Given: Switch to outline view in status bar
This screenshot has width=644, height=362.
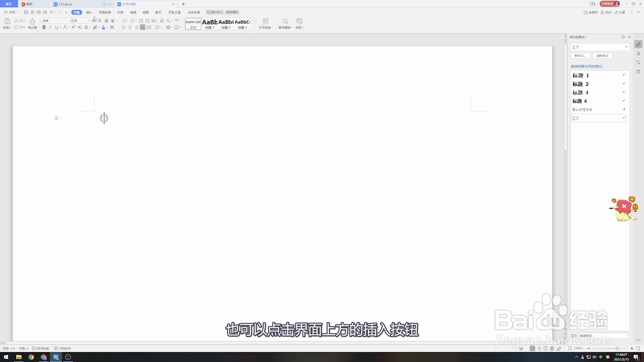Looking at the screenshot, I should coord(539,349).
